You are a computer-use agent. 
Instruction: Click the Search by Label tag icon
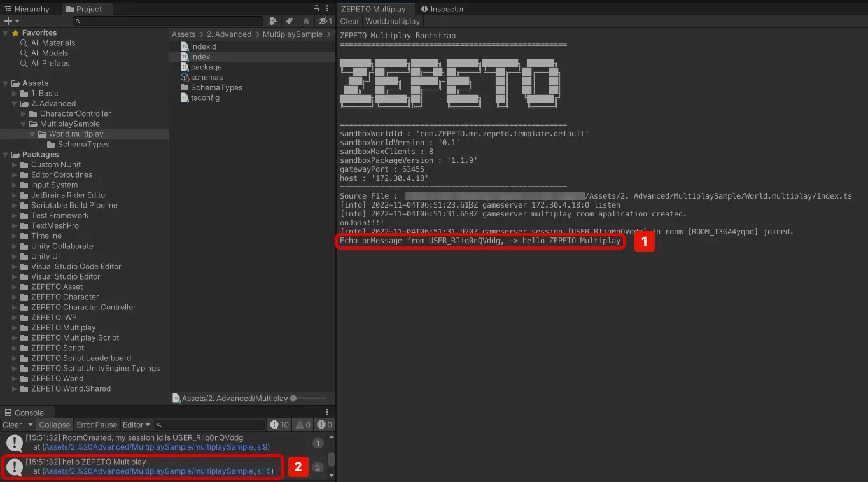290,21
